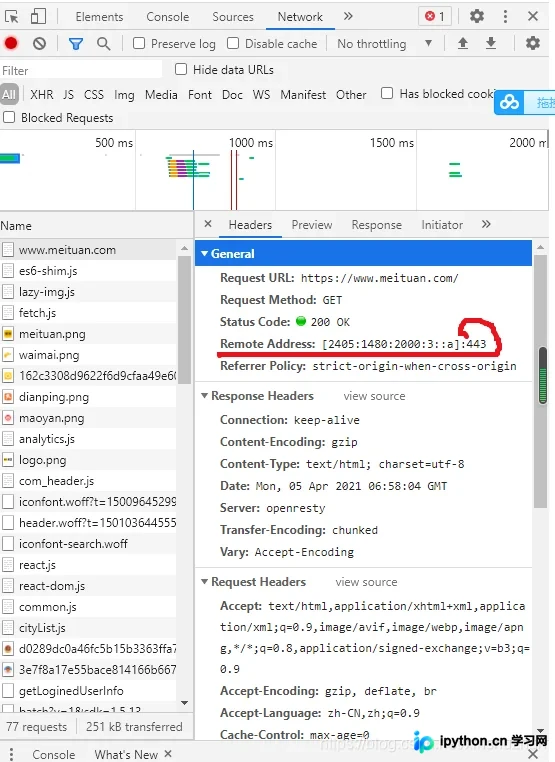Show more DevTools panels chevron
The image size is (555, 762).
[348, 17]
